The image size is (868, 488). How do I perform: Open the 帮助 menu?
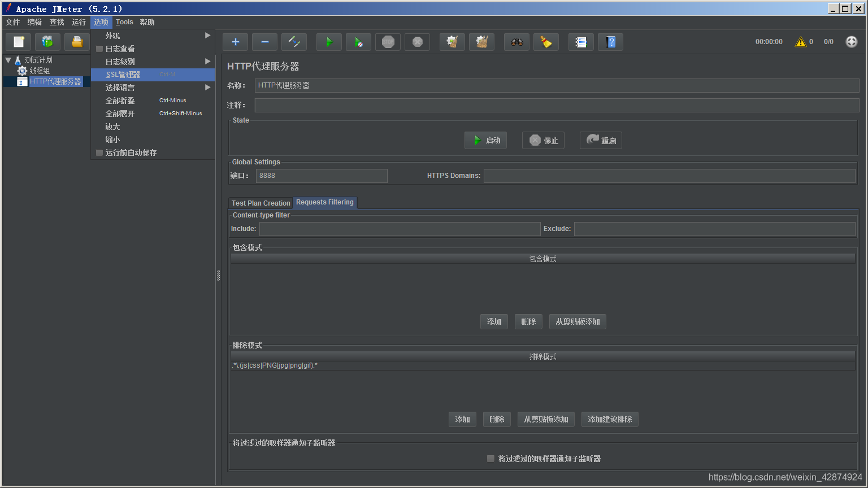[x=147, y=22]
